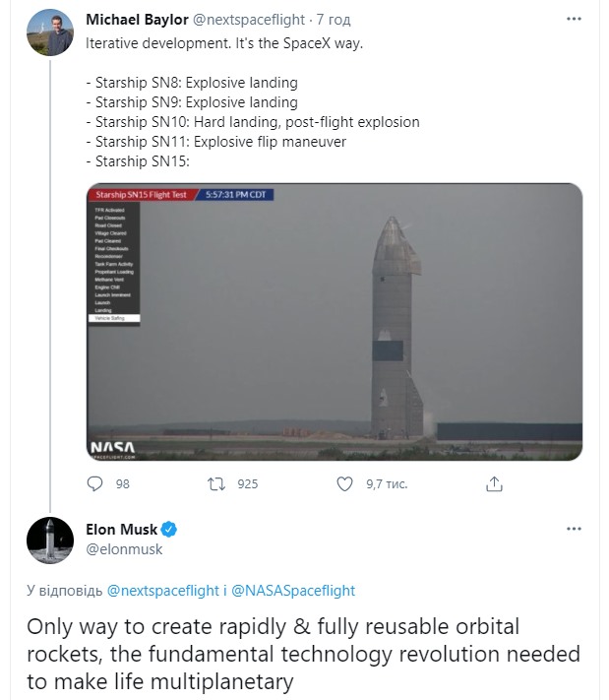Click the @NASASpaceflight mention link
Viewport: 609px width, 700px height.
coord(293,591)
